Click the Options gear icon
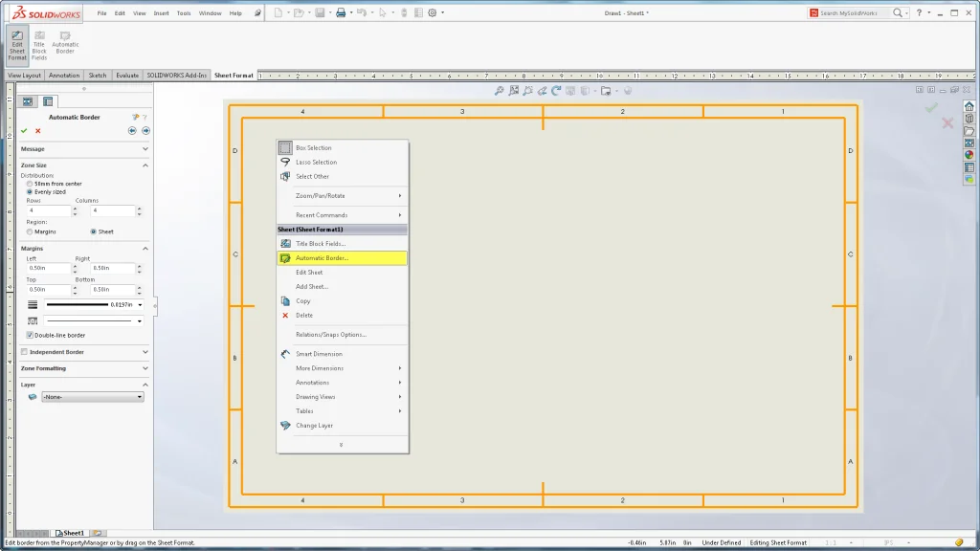The width and height of the screenshot is (980, 551). pos(433,12)
